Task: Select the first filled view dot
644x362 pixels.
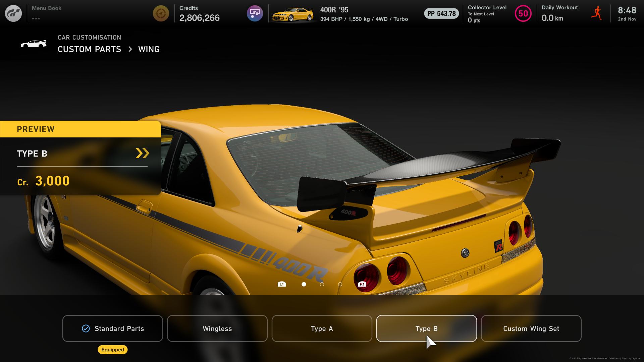Action: [304, 284]
